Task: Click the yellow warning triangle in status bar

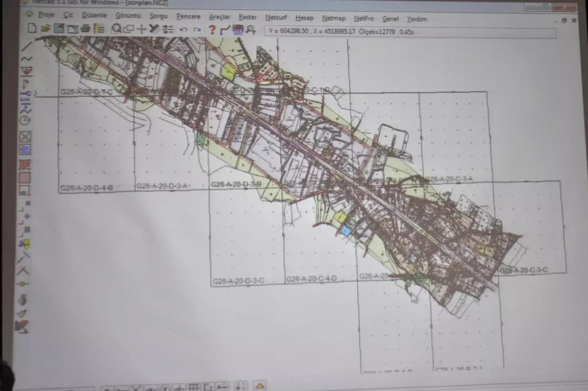Action: click(259, 386)
